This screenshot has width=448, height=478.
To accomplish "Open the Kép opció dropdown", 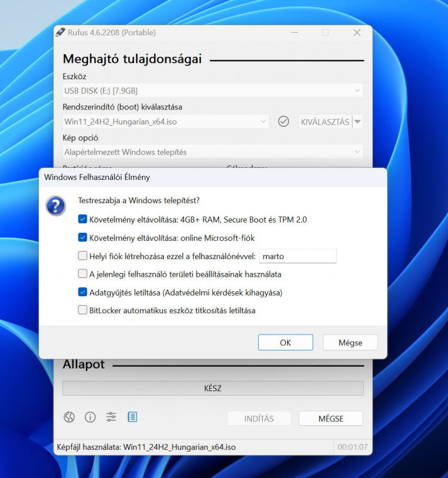I will 212,152.
